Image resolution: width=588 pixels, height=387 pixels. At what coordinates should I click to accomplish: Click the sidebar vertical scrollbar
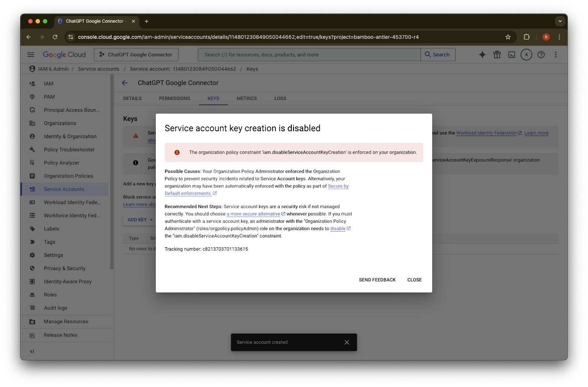[x=112, y=172]
